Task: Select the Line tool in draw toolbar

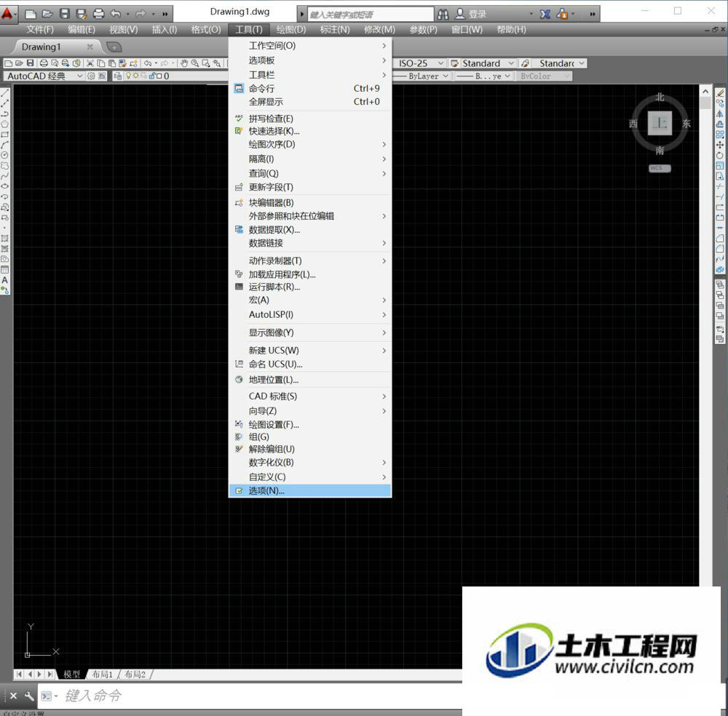Action: [4, 93]
